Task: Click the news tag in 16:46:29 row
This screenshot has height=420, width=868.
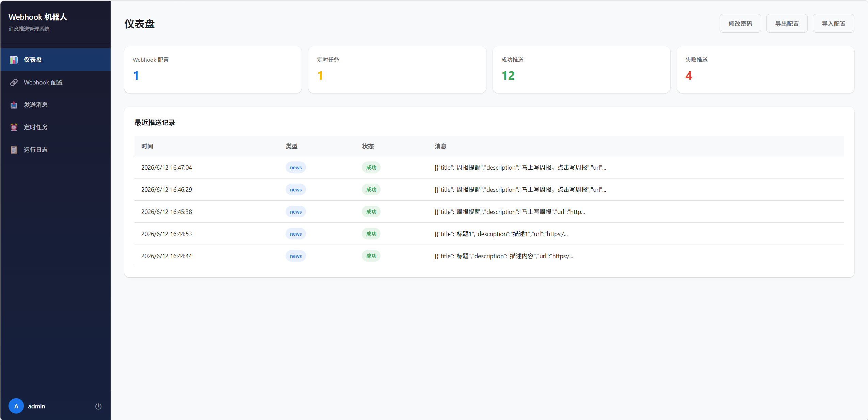Action: [x=295, y=189]
